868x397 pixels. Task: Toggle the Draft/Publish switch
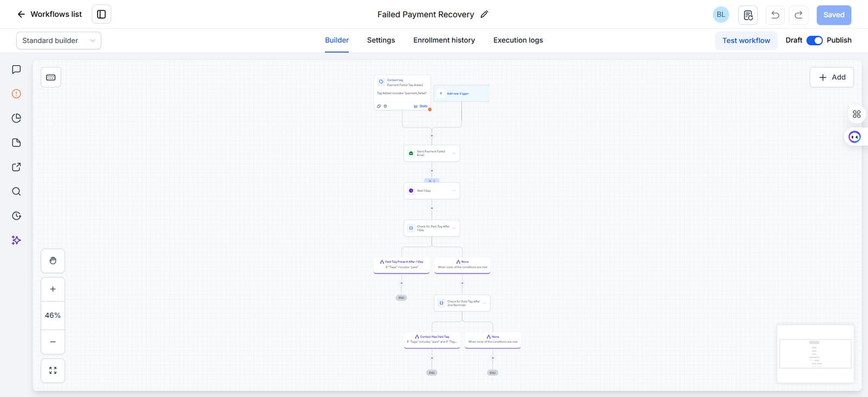814,40
